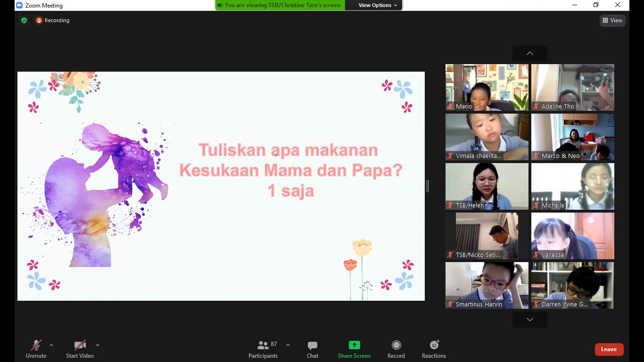Select Mario's video thumbnail

(x=487, y=87)
